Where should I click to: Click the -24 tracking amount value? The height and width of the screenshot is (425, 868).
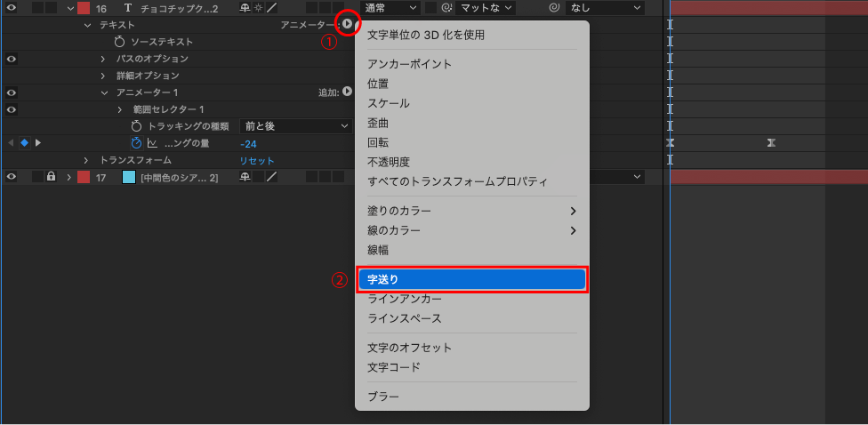(248, 143)
